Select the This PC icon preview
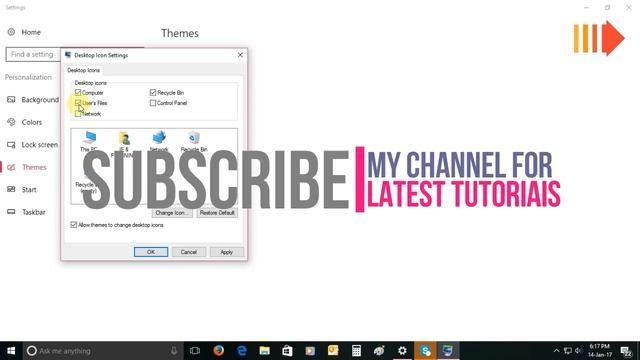The image size is (640, 360). click(89, 141)
